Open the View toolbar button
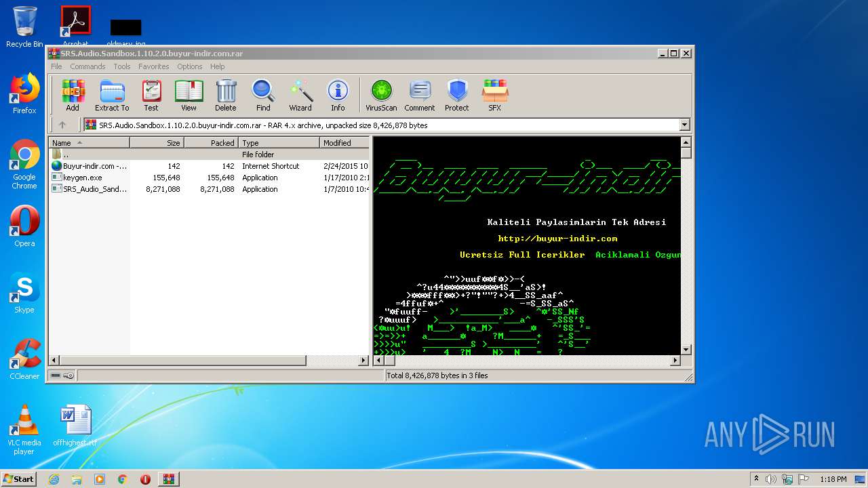868x488 pixels. 189,95
